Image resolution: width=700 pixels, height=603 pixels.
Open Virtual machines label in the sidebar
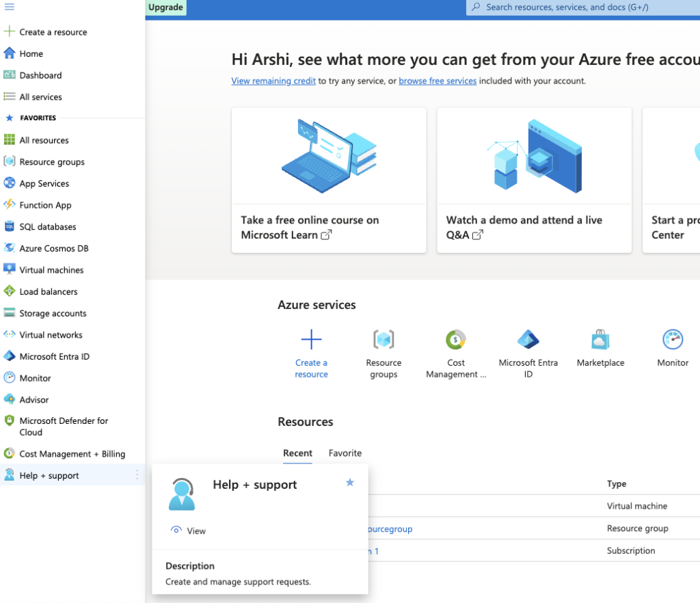51,270
